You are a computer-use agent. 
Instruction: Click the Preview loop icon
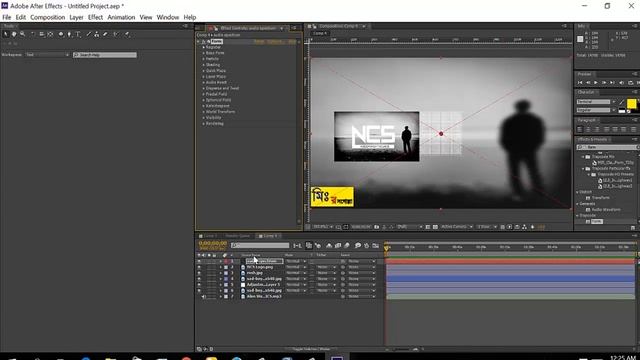click(x=631, y=83)
